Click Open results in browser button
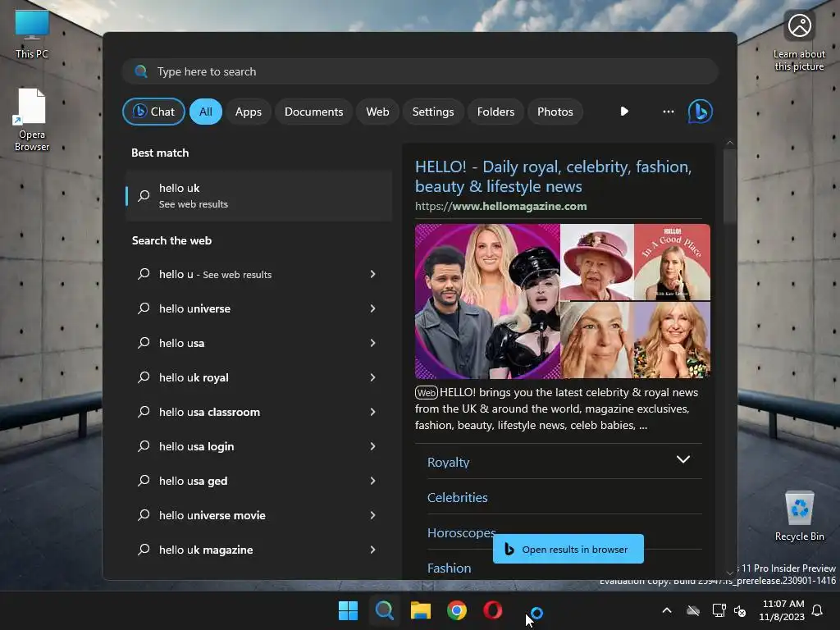This screenshot has width=840, height=630. pyautogui.click(x=568, y=549)
